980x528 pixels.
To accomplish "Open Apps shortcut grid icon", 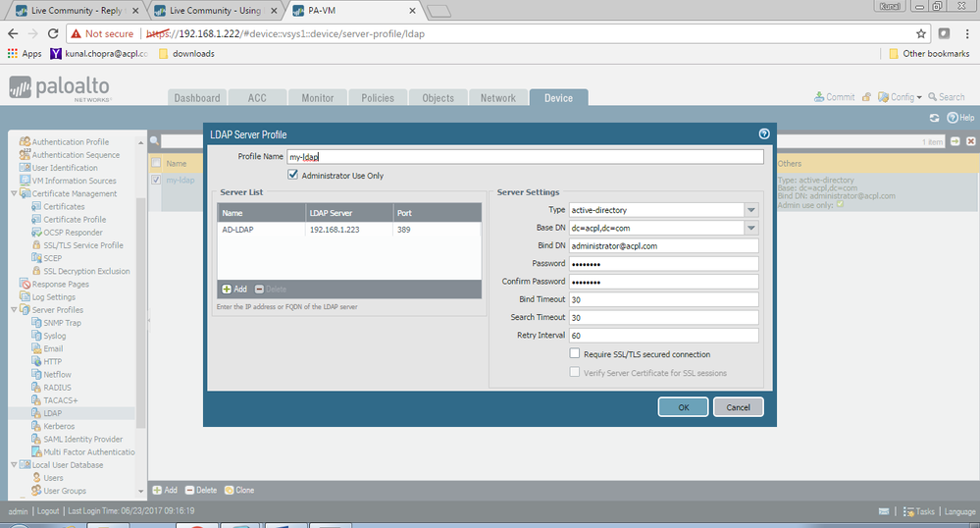I will [13, 54].
